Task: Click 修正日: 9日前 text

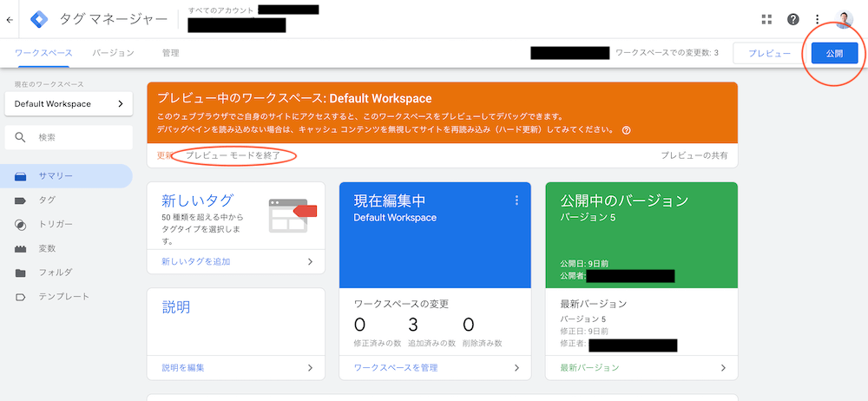Action: click(584, 332)
